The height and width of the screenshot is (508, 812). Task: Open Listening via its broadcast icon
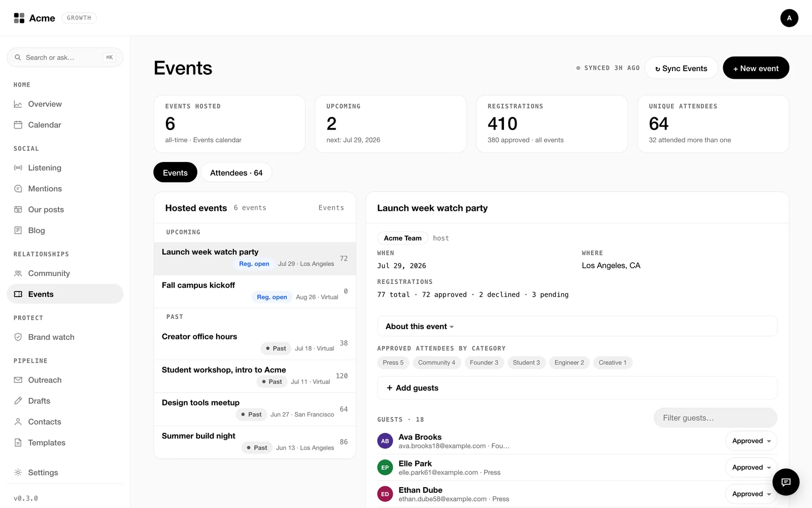coord(18,168)
